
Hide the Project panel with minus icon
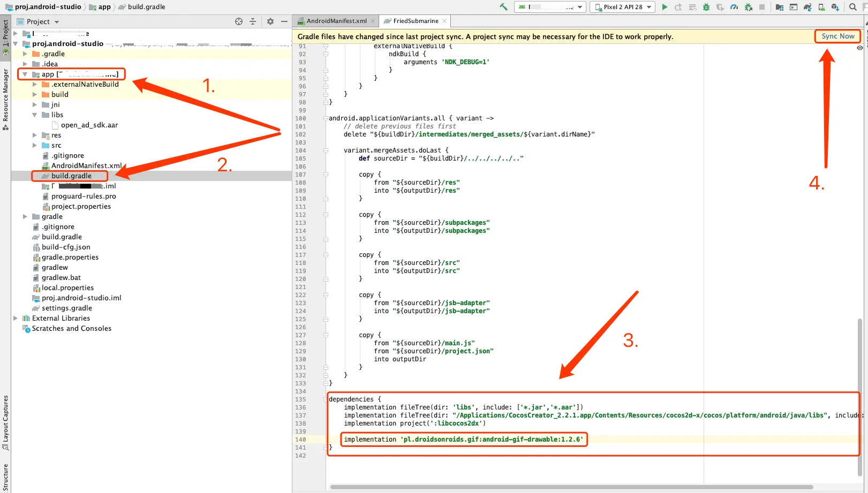click(284, 21)
